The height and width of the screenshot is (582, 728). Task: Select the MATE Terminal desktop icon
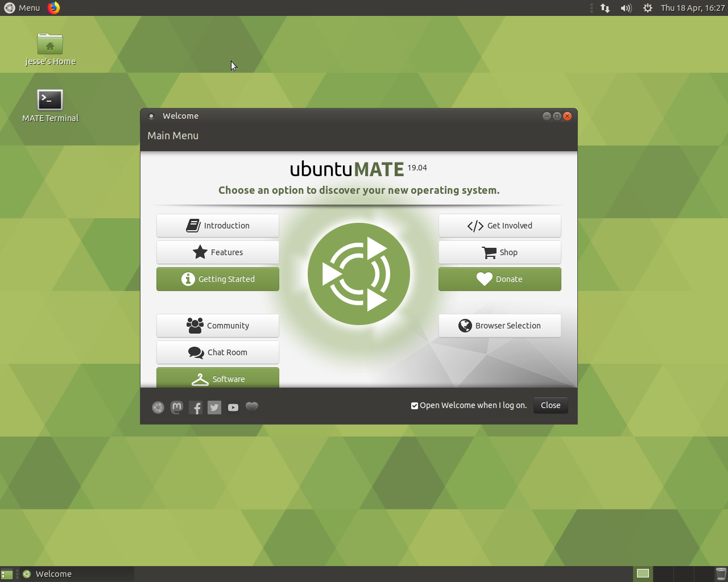point(50,106)
